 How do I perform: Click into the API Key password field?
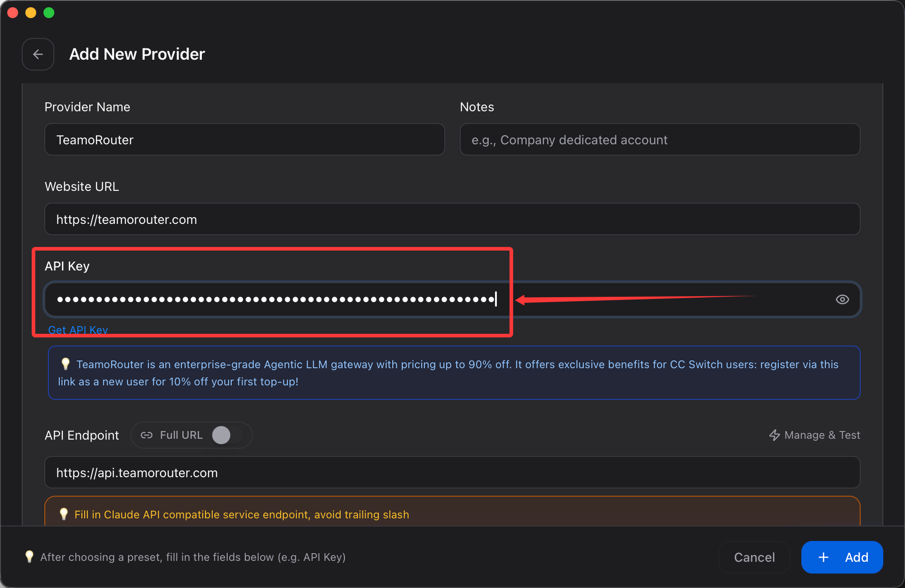(x=452, y=299)
